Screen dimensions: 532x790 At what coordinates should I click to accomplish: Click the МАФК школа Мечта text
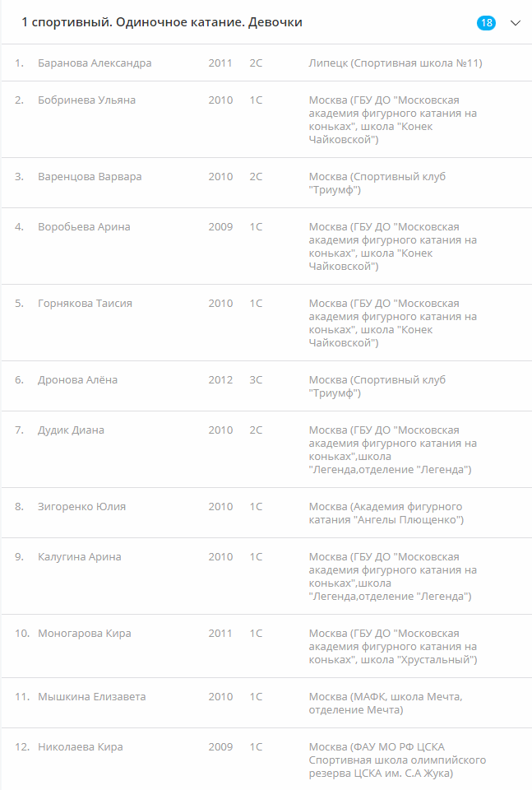pyautogui.click(x=385, y=704)
